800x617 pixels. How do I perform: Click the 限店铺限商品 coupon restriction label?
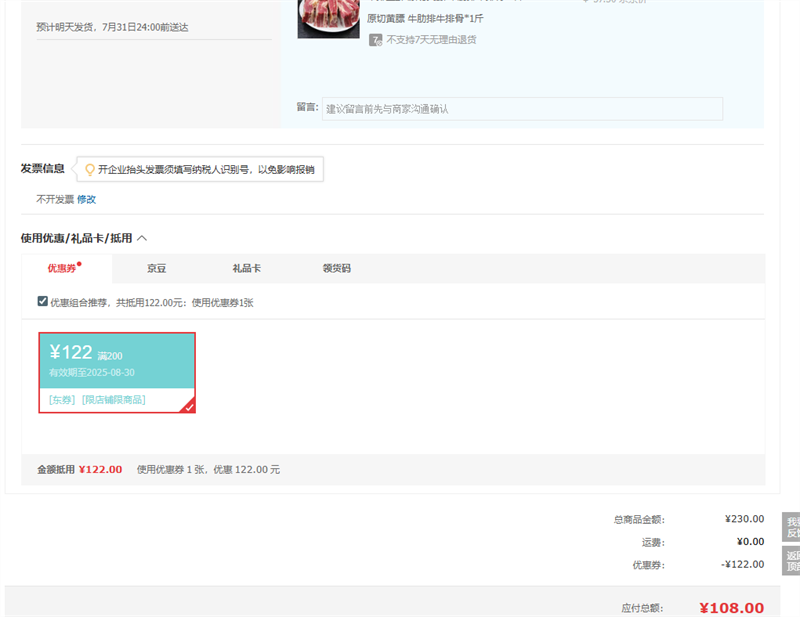tap(113, 399)
